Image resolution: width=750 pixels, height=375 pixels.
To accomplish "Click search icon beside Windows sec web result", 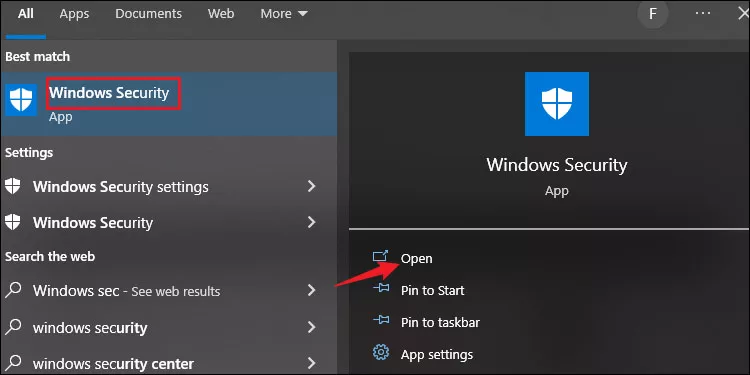I will 13,290.
